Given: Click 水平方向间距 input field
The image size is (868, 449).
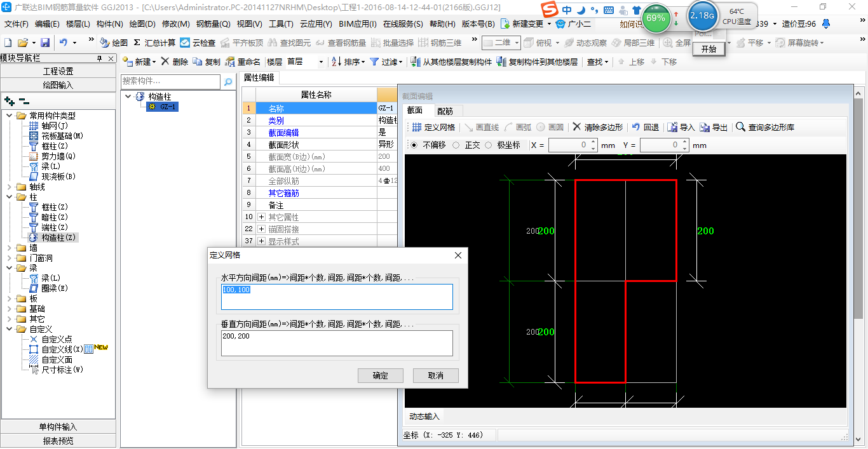Looking at the screenshot, I should click(x=337, y=297).
